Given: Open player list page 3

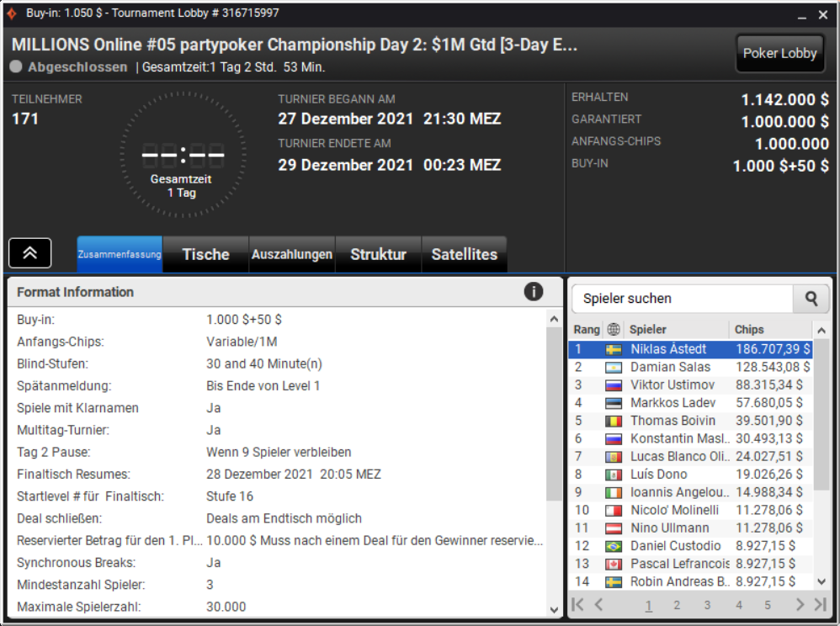Looking at the screenshot, I should click(x=707, y=605).
